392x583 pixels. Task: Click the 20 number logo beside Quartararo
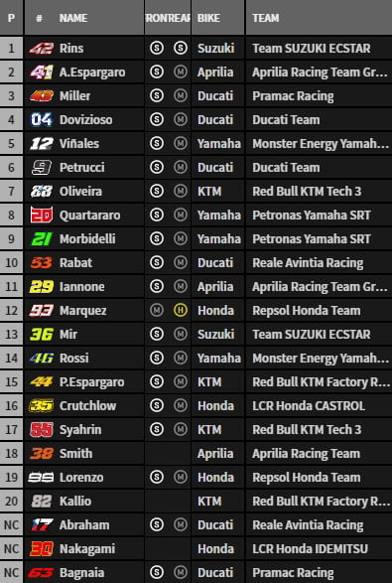pyautogui.click(x=42, y=215)
